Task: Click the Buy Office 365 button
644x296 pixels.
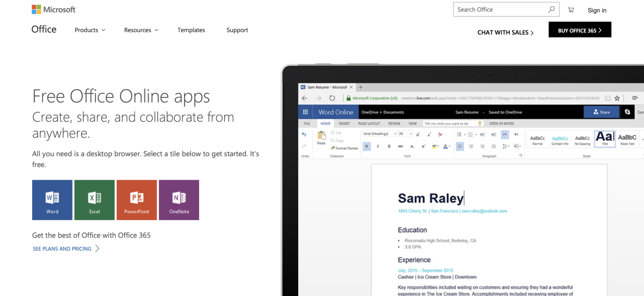Action: 580,30
